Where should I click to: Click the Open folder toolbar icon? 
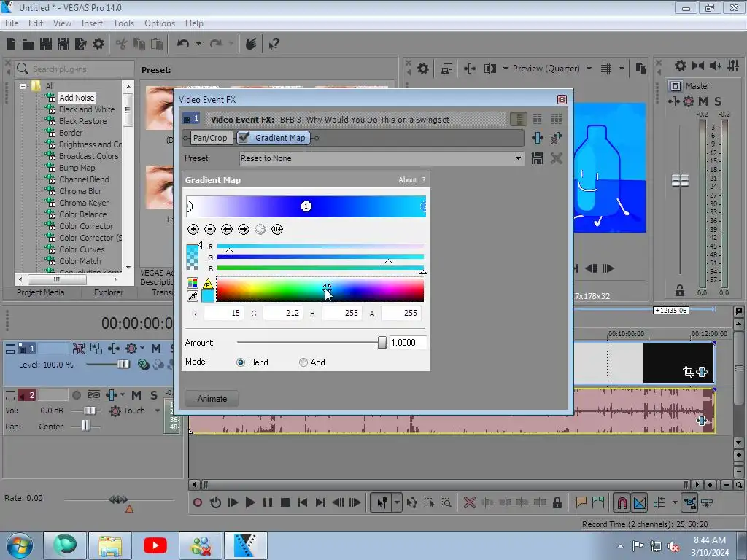[28, 44]
